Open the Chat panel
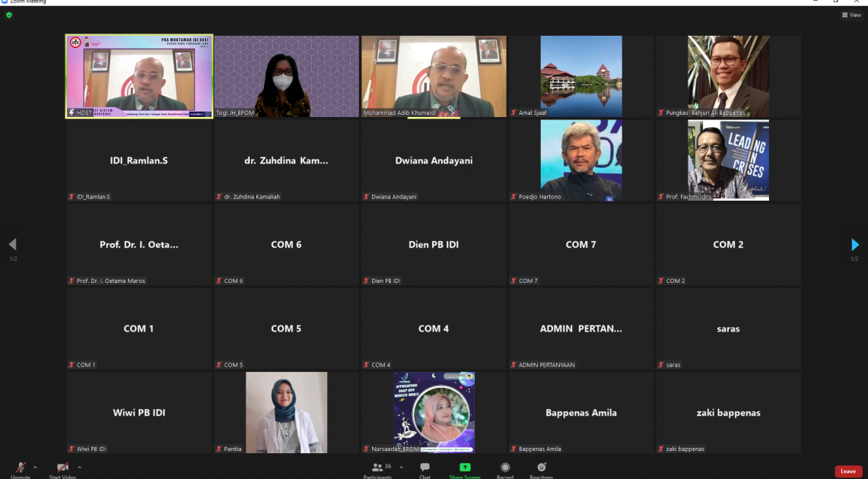868x479 pixels. [x=424, y=468]
